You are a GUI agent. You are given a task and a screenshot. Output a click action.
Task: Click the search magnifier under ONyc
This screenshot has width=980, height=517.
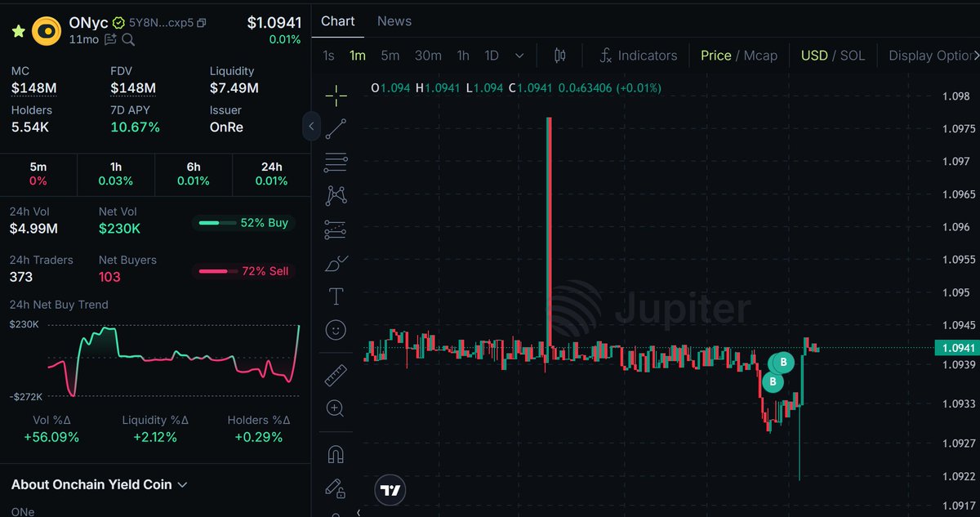(x=128, y=39)
